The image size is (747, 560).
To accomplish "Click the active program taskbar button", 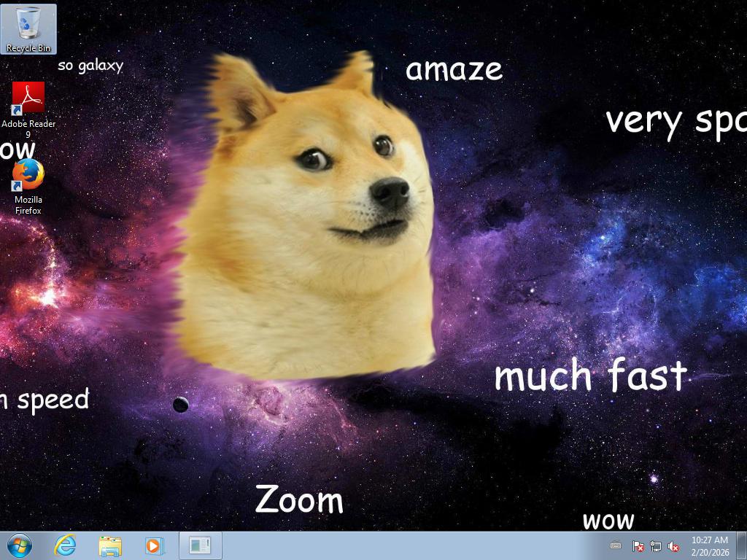I will tap(200, 545).
